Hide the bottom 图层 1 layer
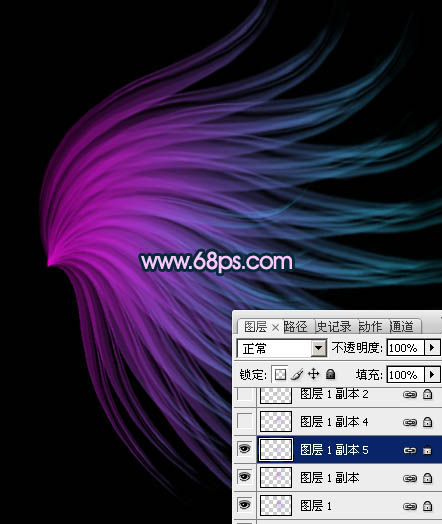Screen dimensions: 442x524 point(245,505)
